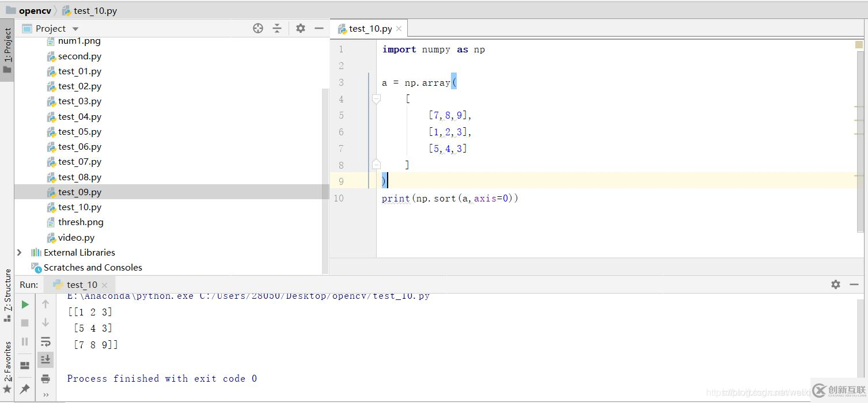The image size is (868, 403).
Task: Click the Favorites star icon
Action: coord(7,390)
